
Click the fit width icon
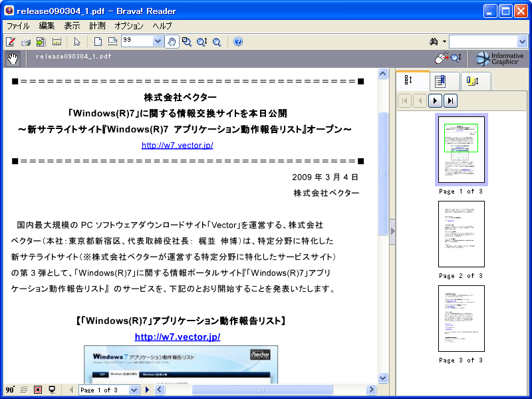pyautogui.click(x=112, y=42)
